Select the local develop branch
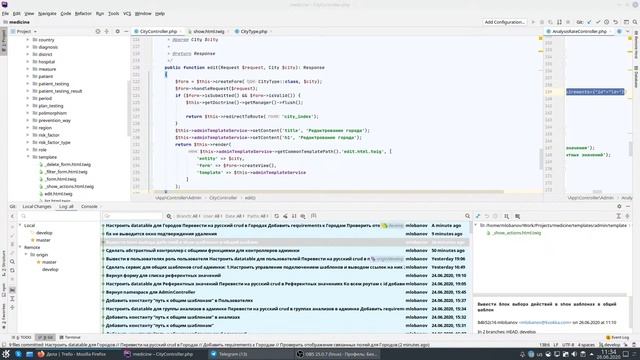640x360 pixels. [44, 233]
